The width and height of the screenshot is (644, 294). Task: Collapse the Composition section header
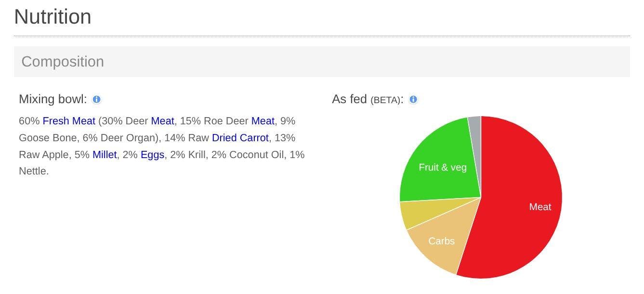[x=63, y=62]
